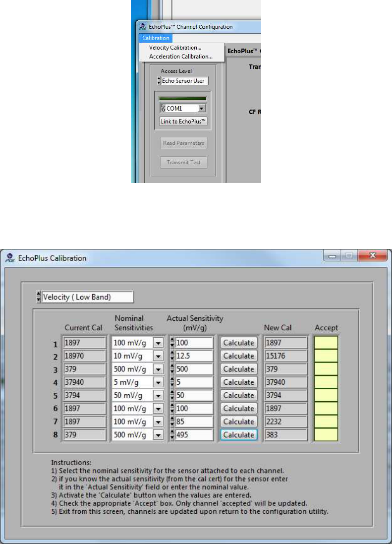
Task: Click Current Cal value 37940 in row 4
Action: point(85,382)
